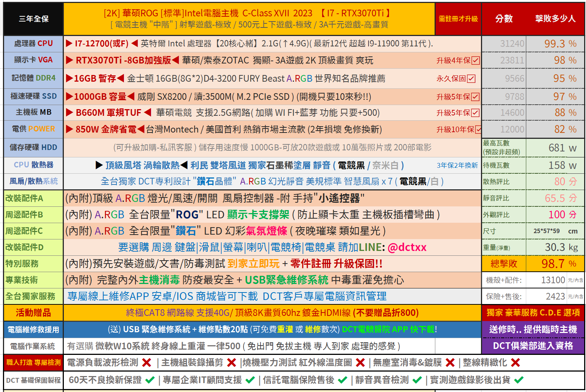Select the 30.3 kg weight value
This screenshot has height=392, width=586.
555,247
